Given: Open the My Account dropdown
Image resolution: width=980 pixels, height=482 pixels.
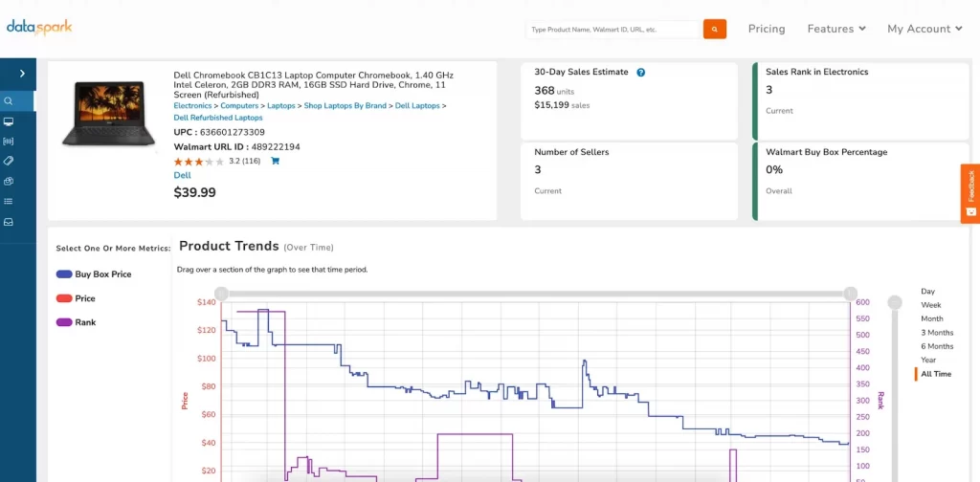Looking at the screenshot, I should (x=924, y=29).
